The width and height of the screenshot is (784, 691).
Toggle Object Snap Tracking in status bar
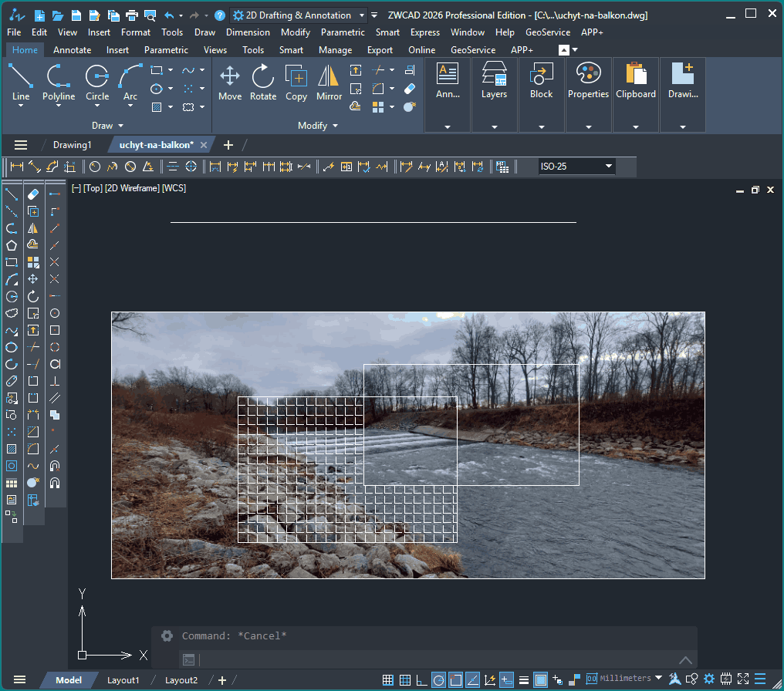coord(472,679)
